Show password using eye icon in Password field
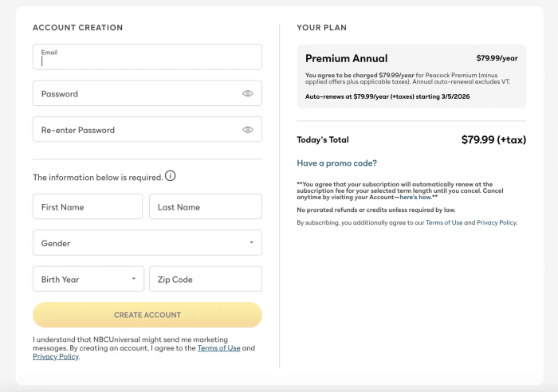The image size is (558, 392). 248,93
